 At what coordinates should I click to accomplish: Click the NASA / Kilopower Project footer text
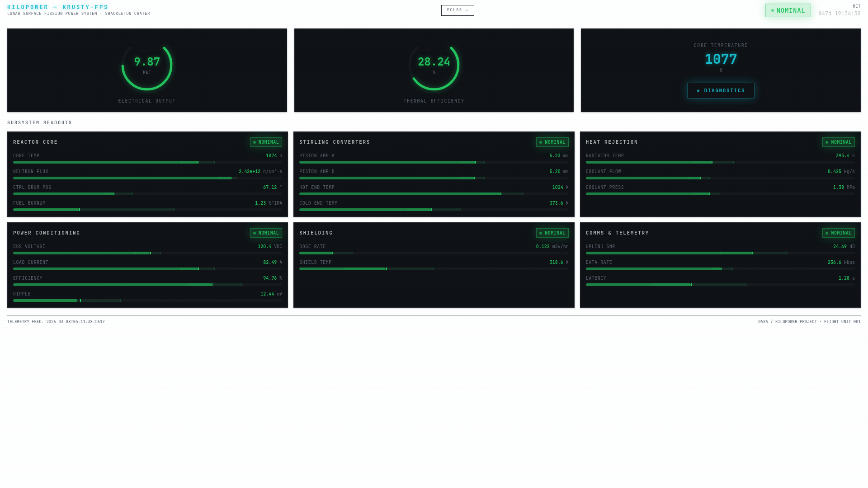[x=809, y=322]
